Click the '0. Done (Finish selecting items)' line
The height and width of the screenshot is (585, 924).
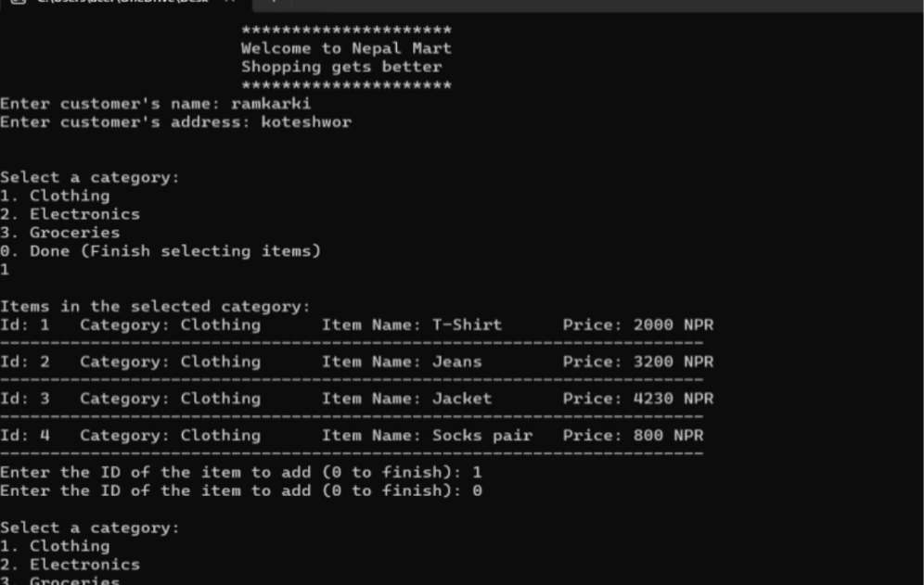(x=160, y=251)
